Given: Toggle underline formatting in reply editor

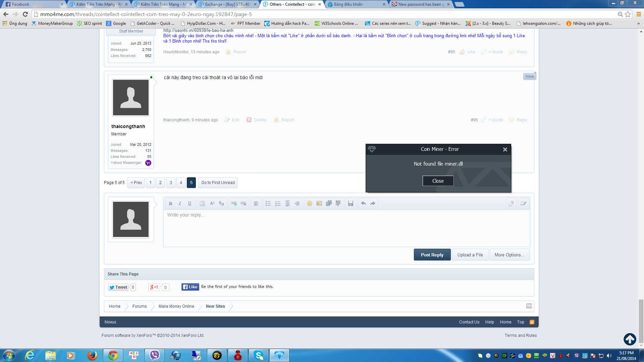Looking at the screenshot, I should click(190, 203).
